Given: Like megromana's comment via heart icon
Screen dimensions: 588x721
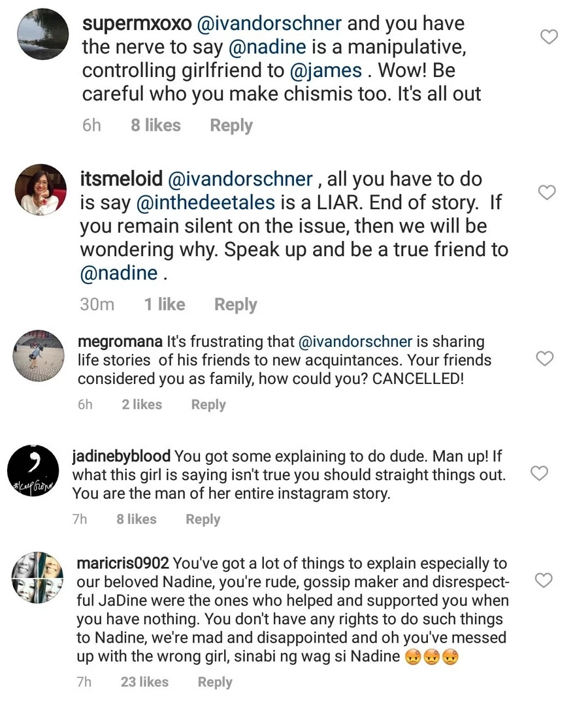Looking at the screenshot, I should click(546, 358).
